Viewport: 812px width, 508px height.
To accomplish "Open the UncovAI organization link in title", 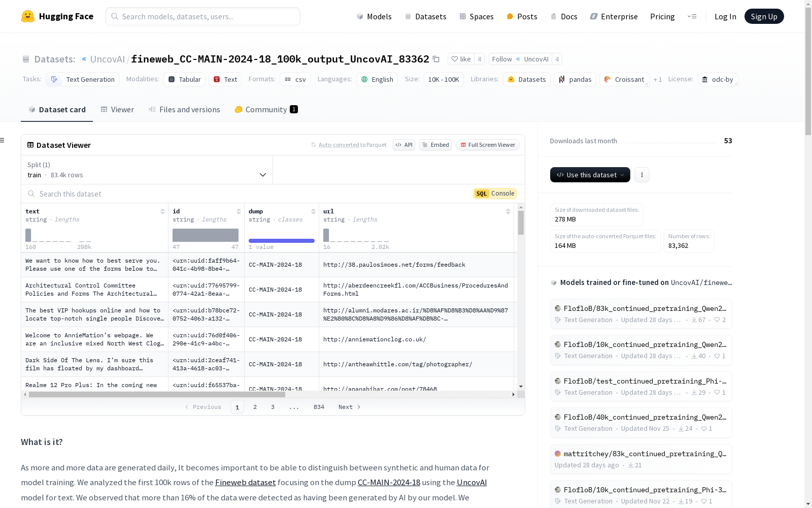I will coord(107,59).
